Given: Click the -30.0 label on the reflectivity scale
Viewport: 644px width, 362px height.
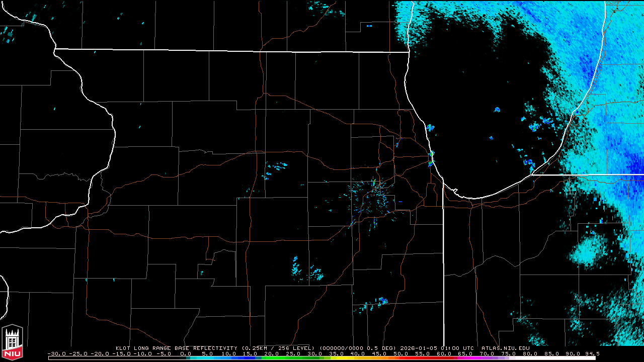Looking at the screenshot, I should tap(57, 353).
